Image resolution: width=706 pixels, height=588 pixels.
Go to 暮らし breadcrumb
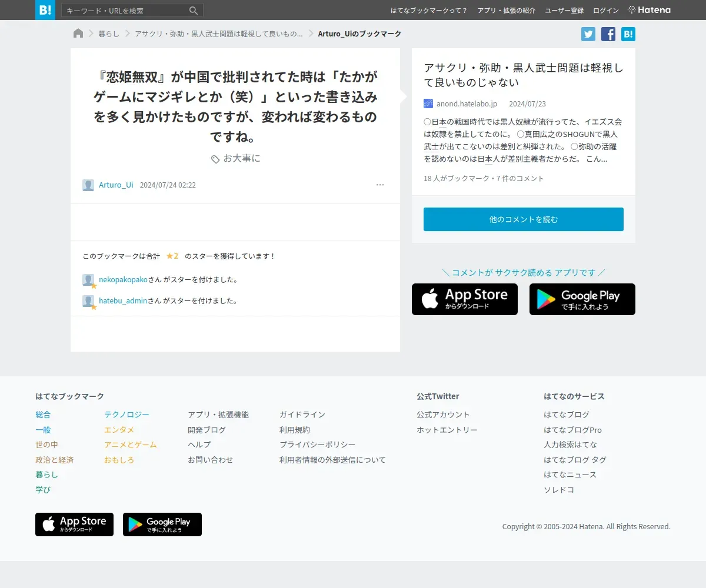coord(108,34)
